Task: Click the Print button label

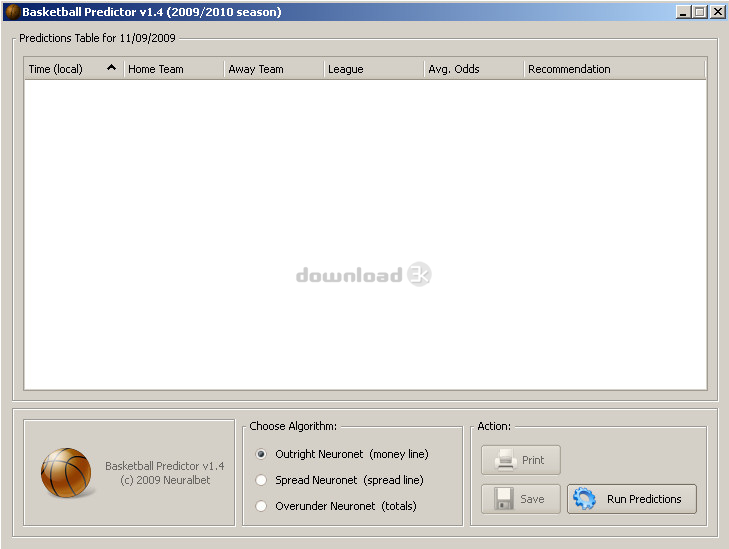Action: click(533, 460)
